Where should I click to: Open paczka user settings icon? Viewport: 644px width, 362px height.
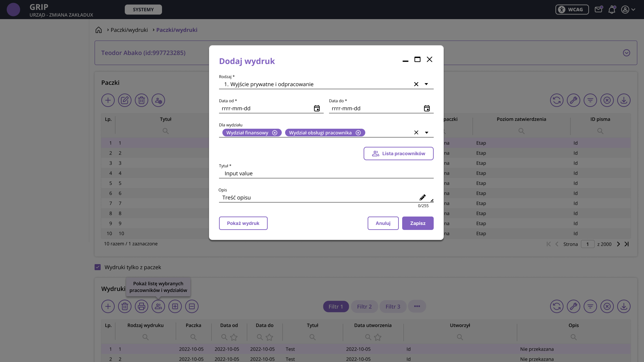(158, 100)
